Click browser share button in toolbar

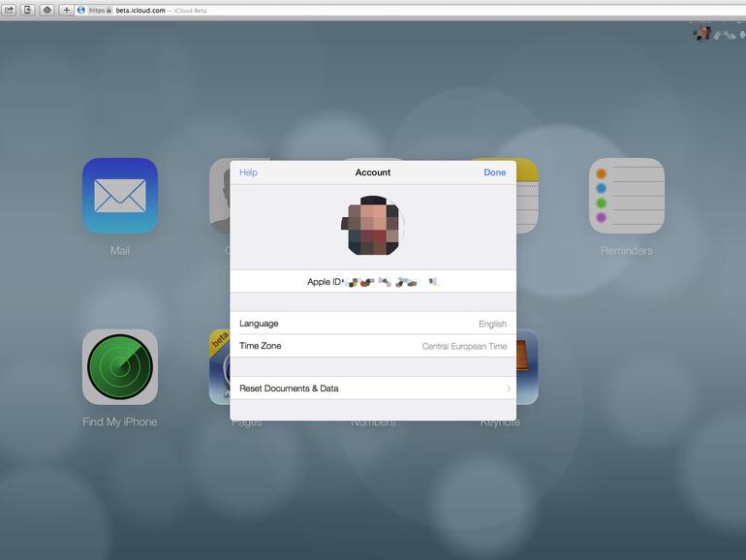pos(9,10)
